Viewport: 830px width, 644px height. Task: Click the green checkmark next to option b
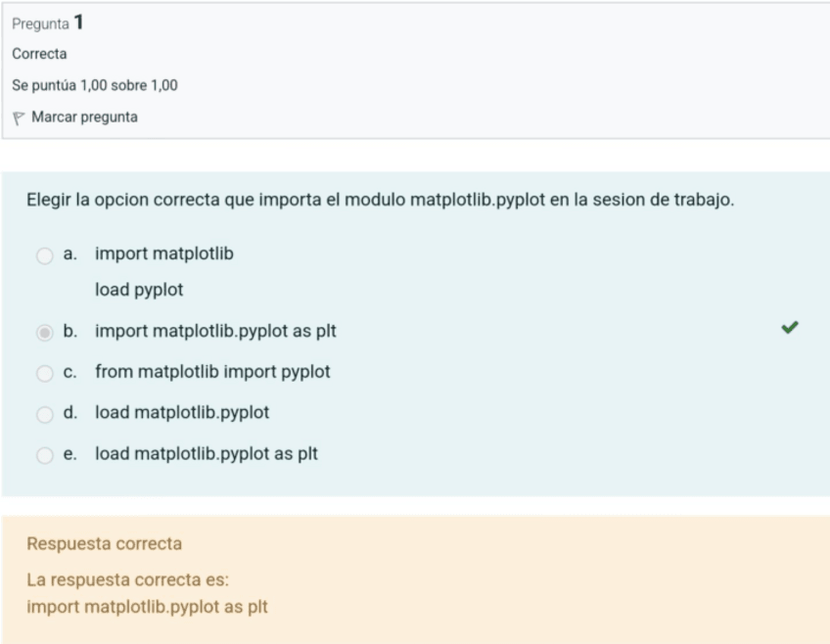[x=789, y=330]
